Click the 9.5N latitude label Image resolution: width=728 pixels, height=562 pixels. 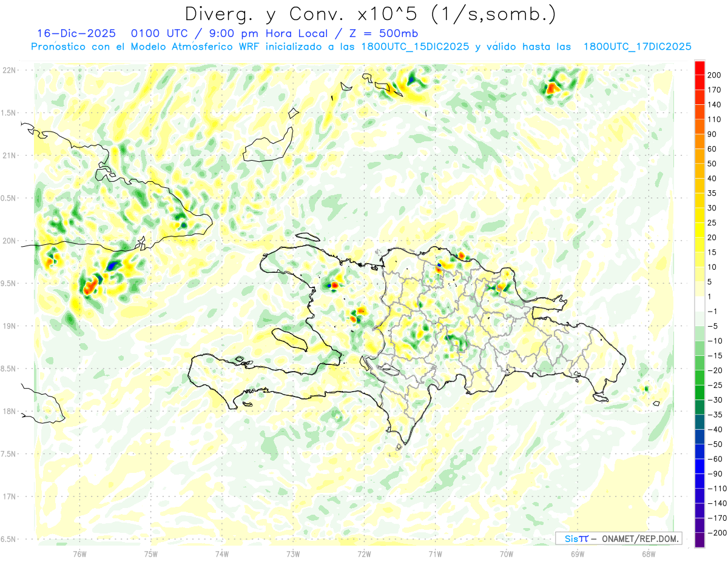(9, 283)
